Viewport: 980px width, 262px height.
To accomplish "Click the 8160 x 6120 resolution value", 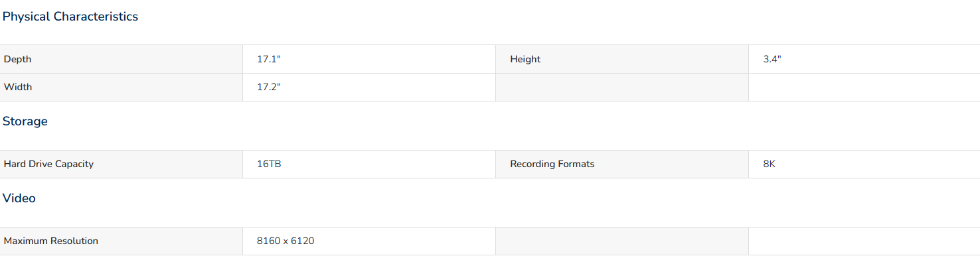I will point(286,241).
